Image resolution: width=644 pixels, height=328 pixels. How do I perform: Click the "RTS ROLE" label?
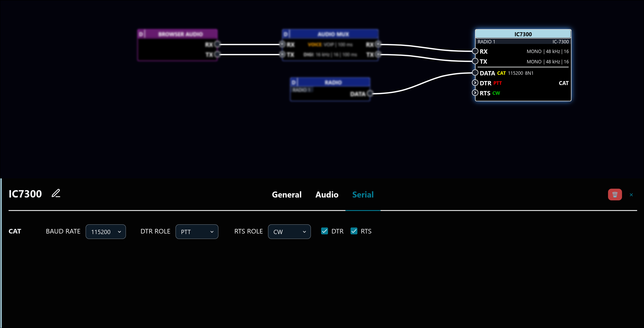point(248,231)
